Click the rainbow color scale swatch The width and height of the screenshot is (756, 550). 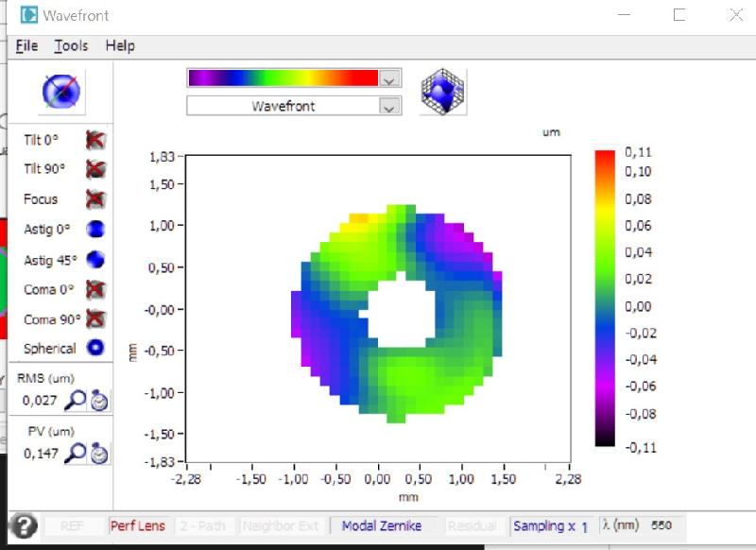point(283,78)
